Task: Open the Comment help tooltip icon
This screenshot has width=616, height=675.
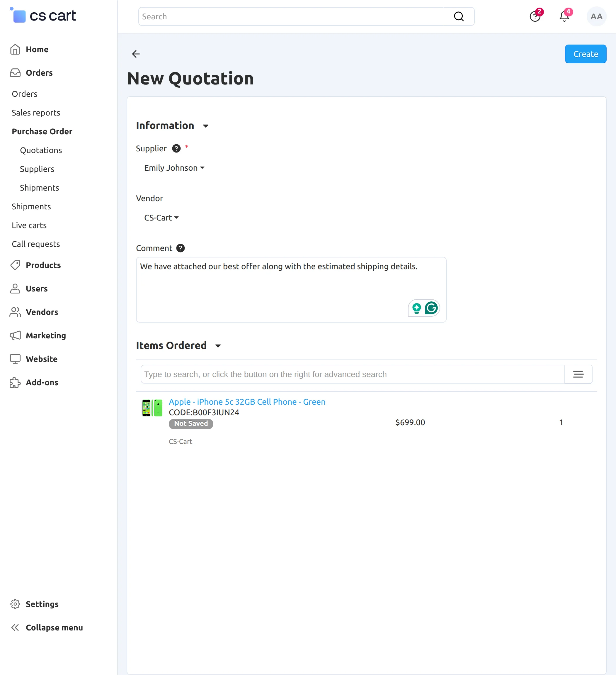Action: (180, 248)
